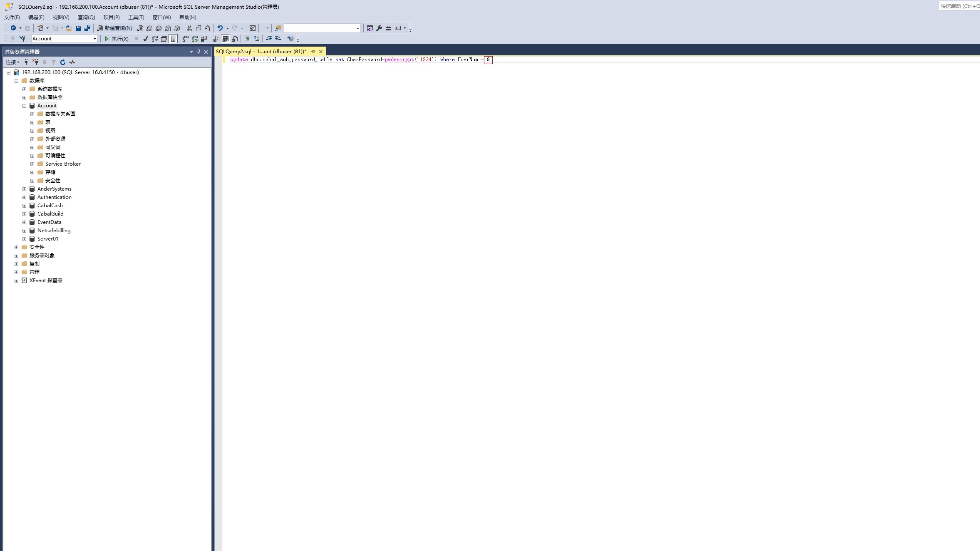This screenshot has height=551, width=980.
Task: Click the 新建查询(N) button
Action: coord(114,28)
